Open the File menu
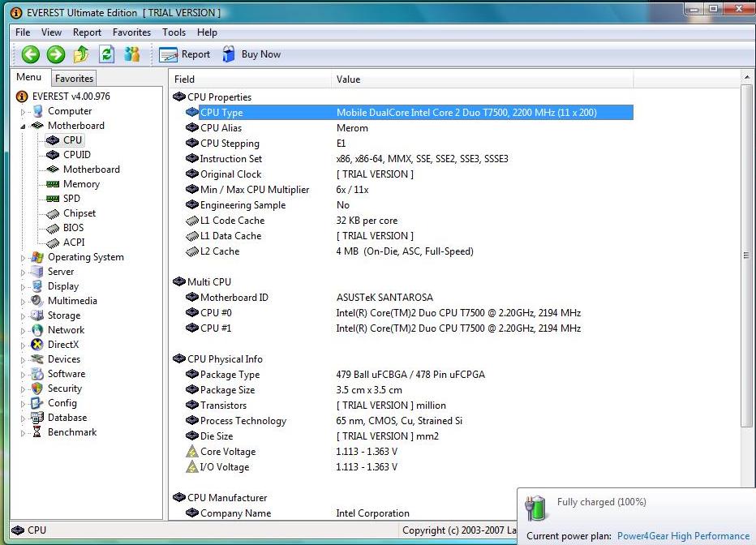Image resolution: width=756 pixels, height=545 pixels. click(x=23, y=32)
